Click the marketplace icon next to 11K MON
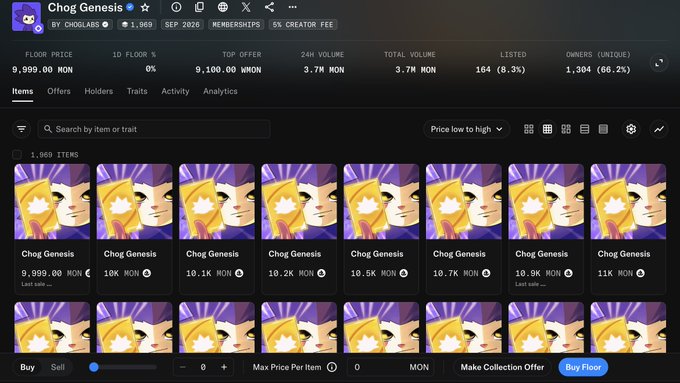 tap(641, 273)
